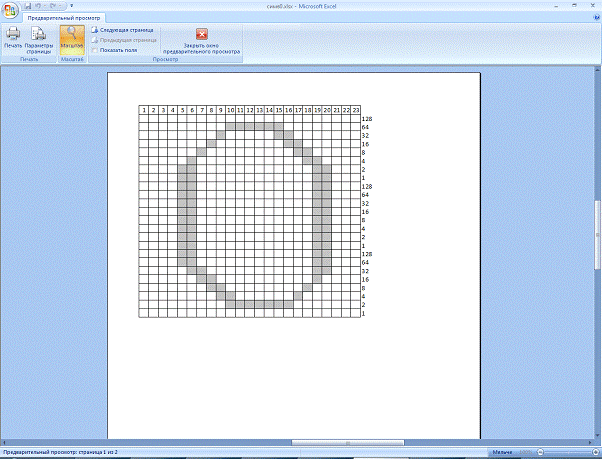Image resolution: width=602 pixels, height=459 pixels.
Task: Toggle the Zoom (Масштаб) magnifier button
Action: (72, 38)
